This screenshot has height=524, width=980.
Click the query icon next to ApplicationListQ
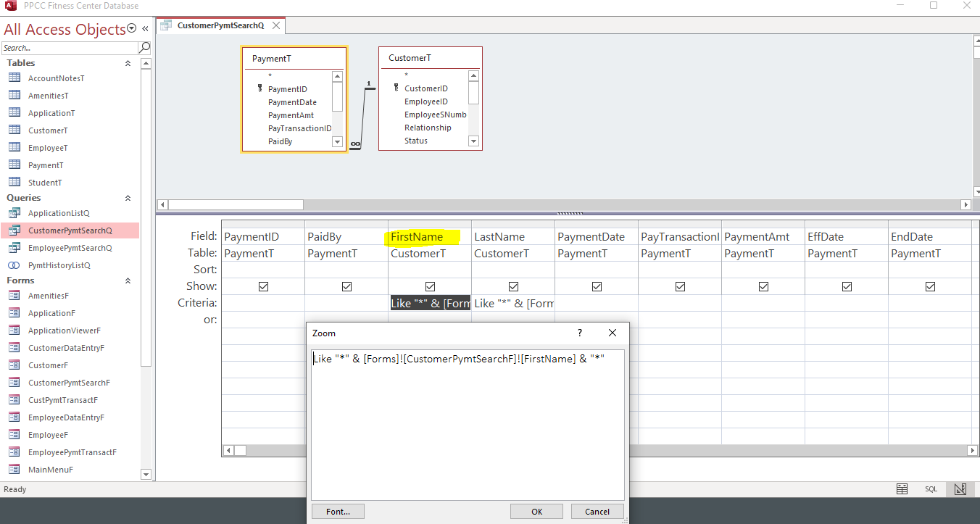16,212
